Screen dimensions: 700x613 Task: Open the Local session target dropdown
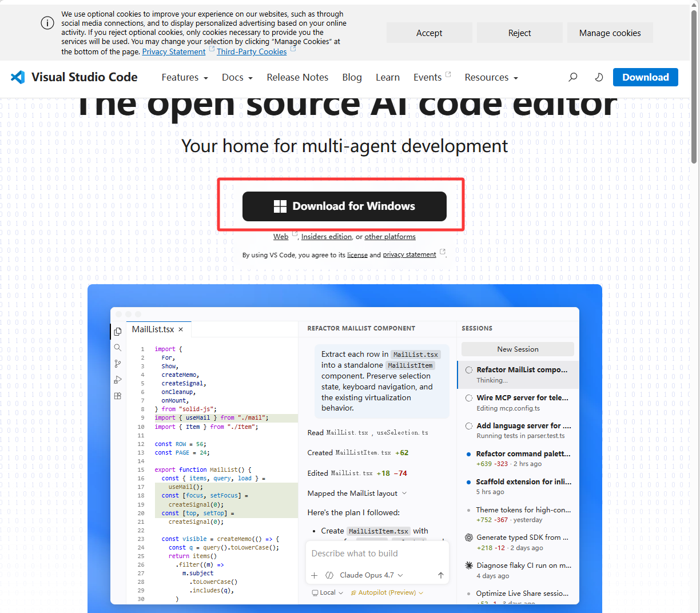pos(328,592)
